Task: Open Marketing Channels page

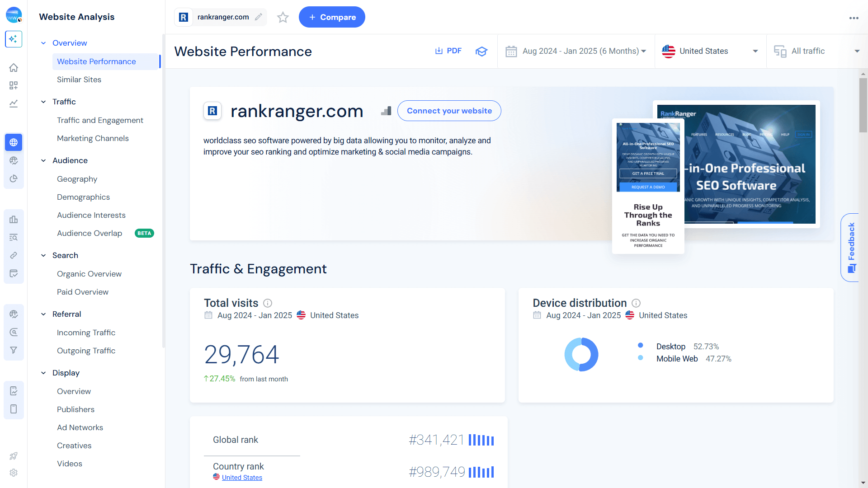Action: tap(93, 138)
